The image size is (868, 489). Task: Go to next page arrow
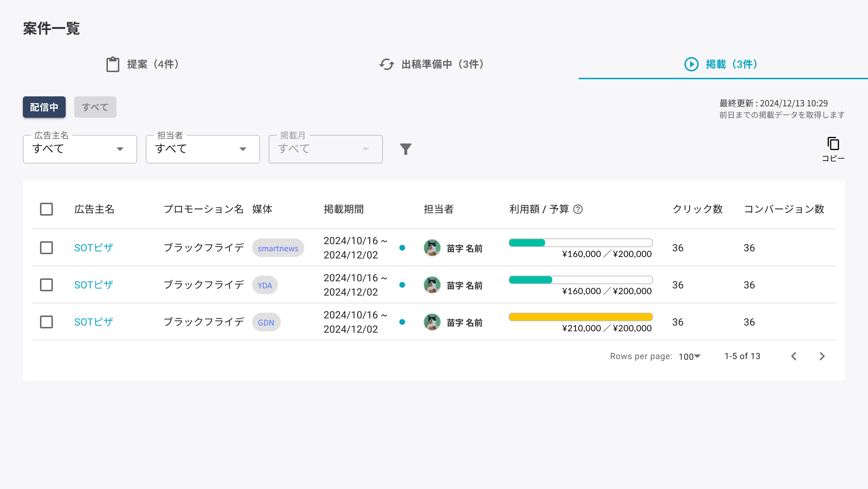(822, 356)
